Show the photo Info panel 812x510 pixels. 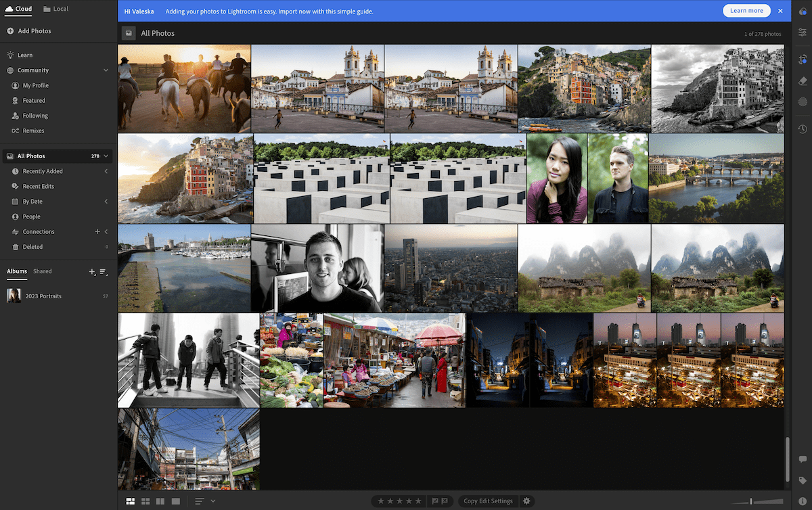coord(803,499)
